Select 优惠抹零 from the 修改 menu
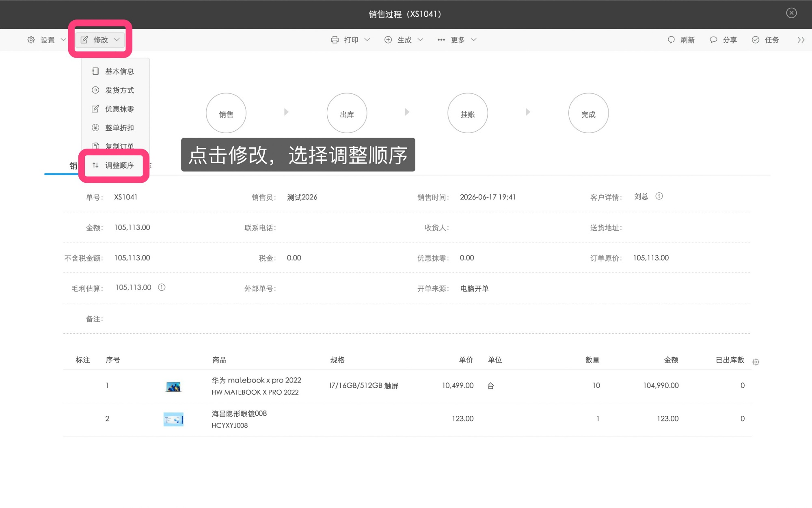The image size is (812, 508). coord(115,109)
